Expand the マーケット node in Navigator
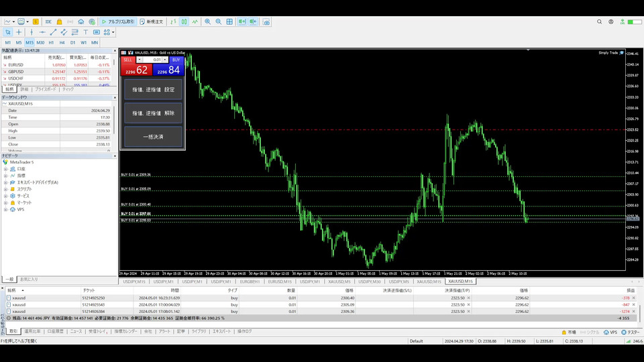 point(6,202)
